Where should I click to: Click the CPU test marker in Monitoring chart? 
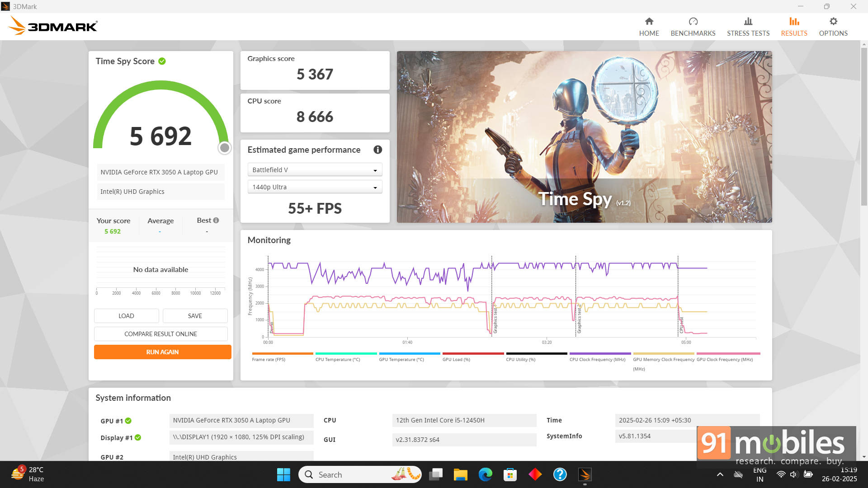click(x=681, y=325)
